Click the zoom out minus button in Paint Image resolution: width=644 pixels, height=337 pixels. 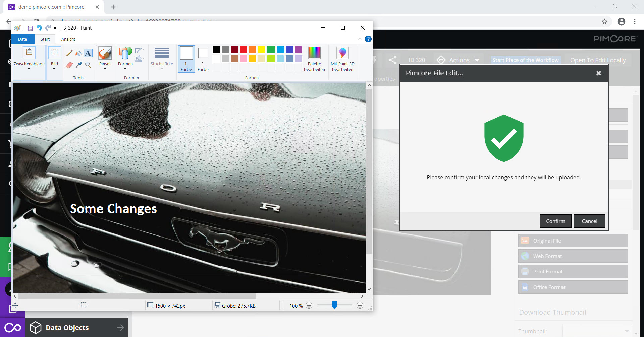pyautogui.click(x=309, y=306)
